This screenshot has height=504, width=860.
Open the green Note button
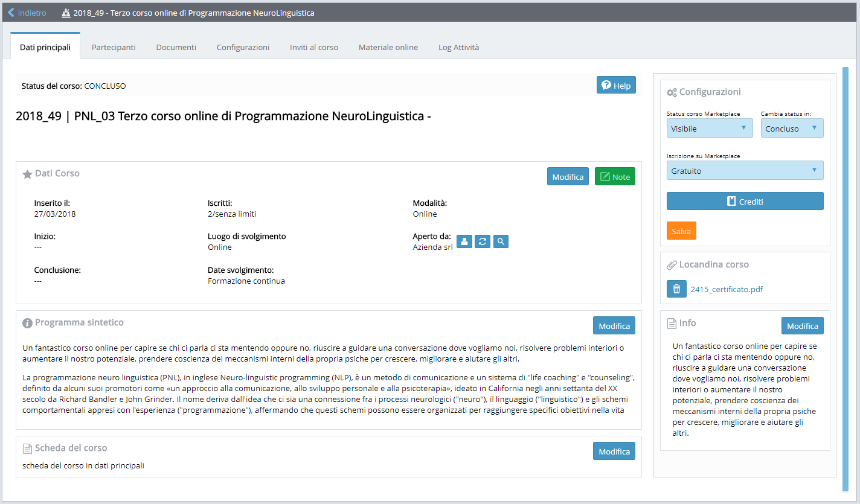(615, 176)
